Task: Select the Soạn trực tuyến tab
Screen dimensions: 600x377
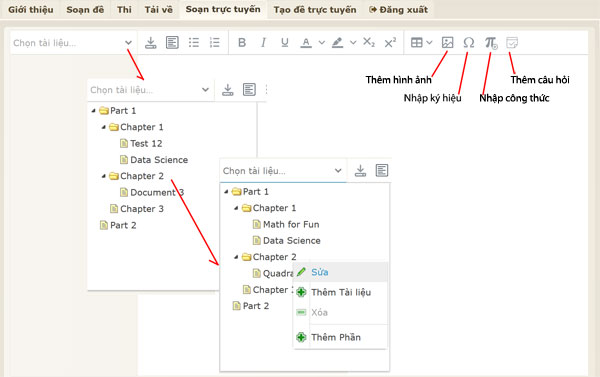Action: click(223, 9)
